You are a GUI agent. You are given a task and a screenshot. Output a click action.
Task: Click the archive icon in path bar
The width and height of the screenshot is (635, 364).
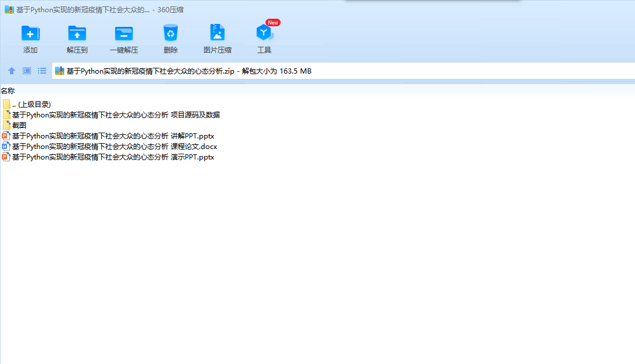[x=60, y=71]
